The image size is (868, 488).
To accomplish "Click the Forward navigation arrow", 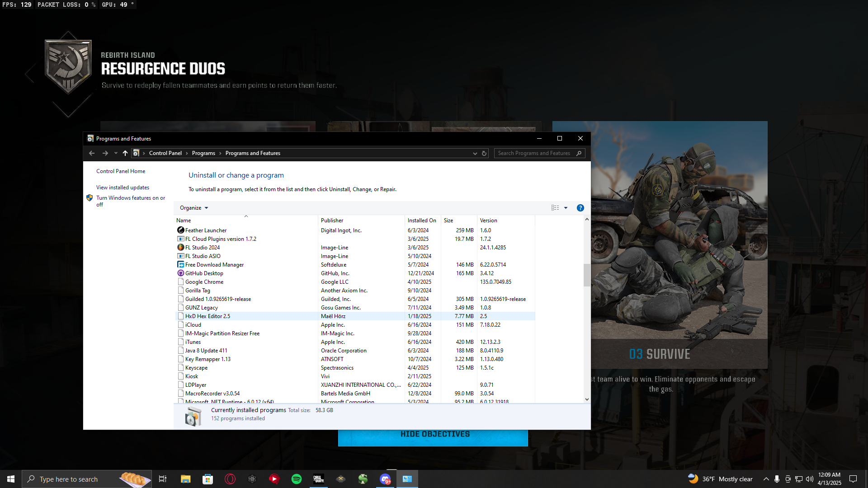I will (x=105, y=153).
